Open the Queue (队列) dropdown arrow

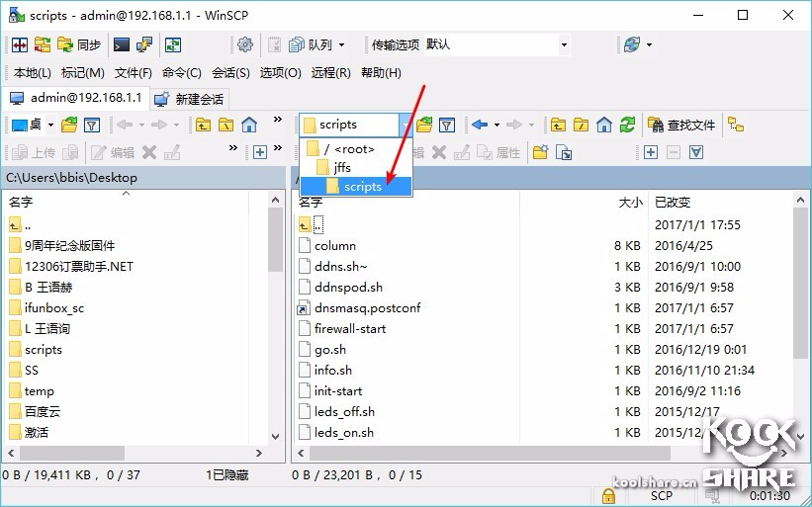click(x=341, y=44)
